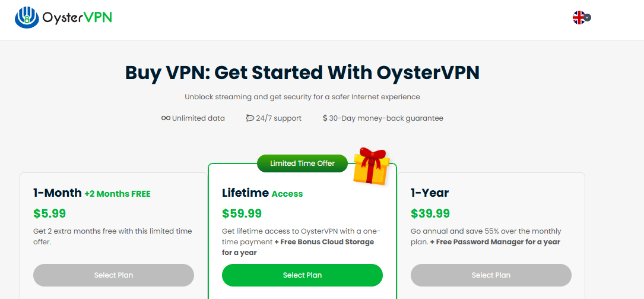
Task: Click the $5.99 monthly price
Action: click(x=49, y=213)
